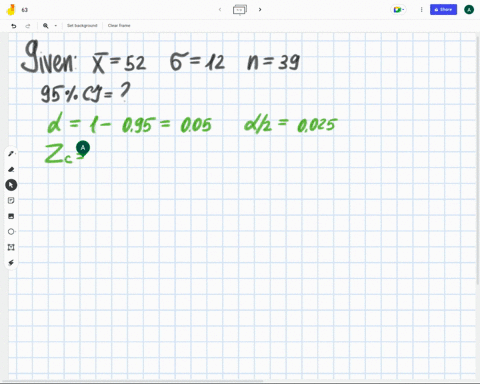Click the undo arrow
The image size is (480, 384).
click(x=14, y=26)
